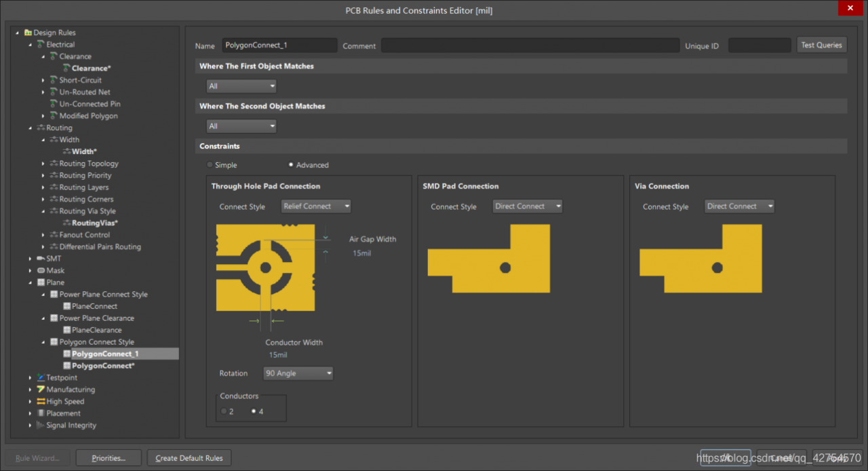Click the Routing Layers icon
This screenshot has width=868, height=471.
(x=54, y=187)
